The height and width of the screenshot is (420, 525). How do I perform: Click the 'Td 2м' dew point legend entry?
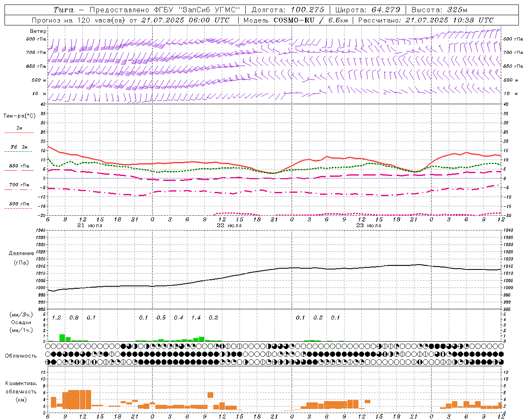[x=19, y=147]
